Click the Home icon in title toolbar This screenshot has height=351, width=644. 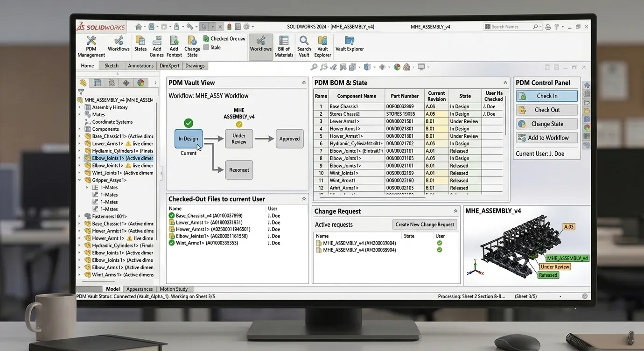coord(139,27)
